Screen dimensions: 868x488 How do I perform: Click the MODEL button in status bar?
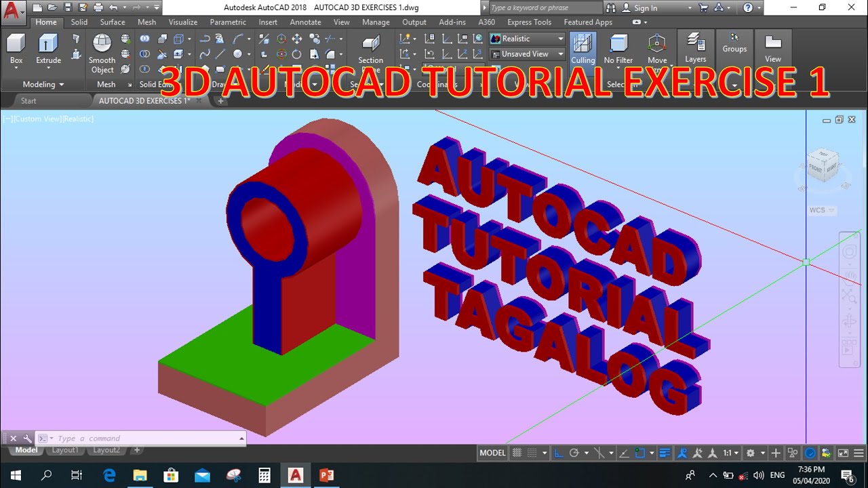[x=492, y=453]
